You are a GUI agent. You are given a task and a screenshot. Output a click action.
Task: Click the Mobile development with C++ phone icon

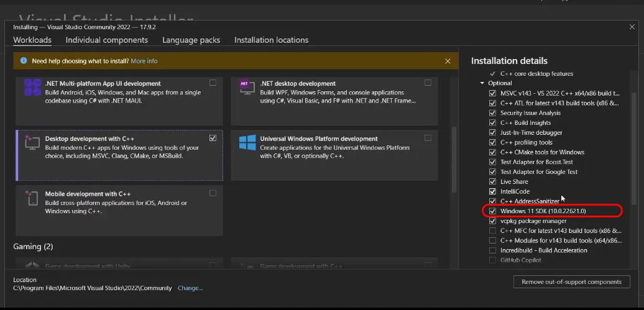click(32, 198)
